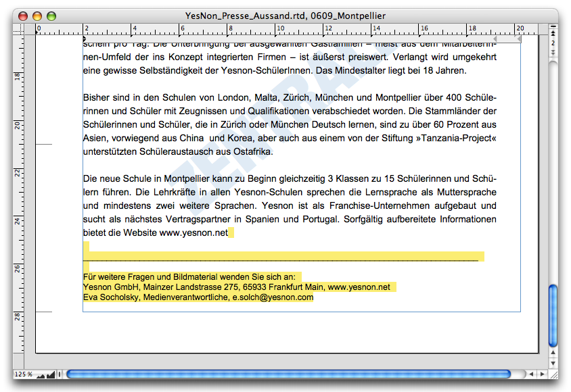Click the zoom out small-mountains icon
The width and height of the screenshot is (571, 392).
pyautogui.click(x=41, y=374)
